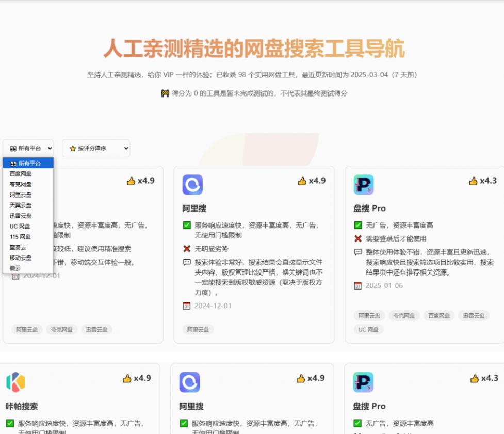Screen dimensions: 504x434
Task: Open the 所有平台 platform filter dropdown
Action: coord(28,148)
